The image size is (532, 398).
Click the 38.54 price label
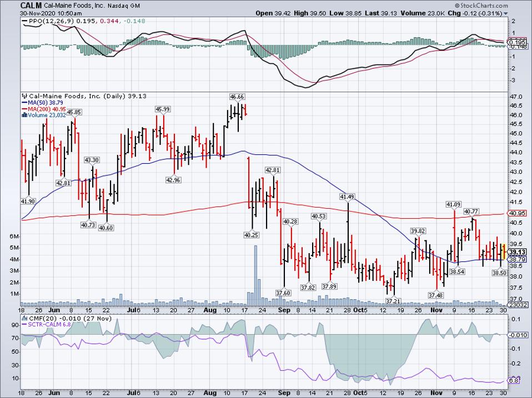(x=458, y=272)
